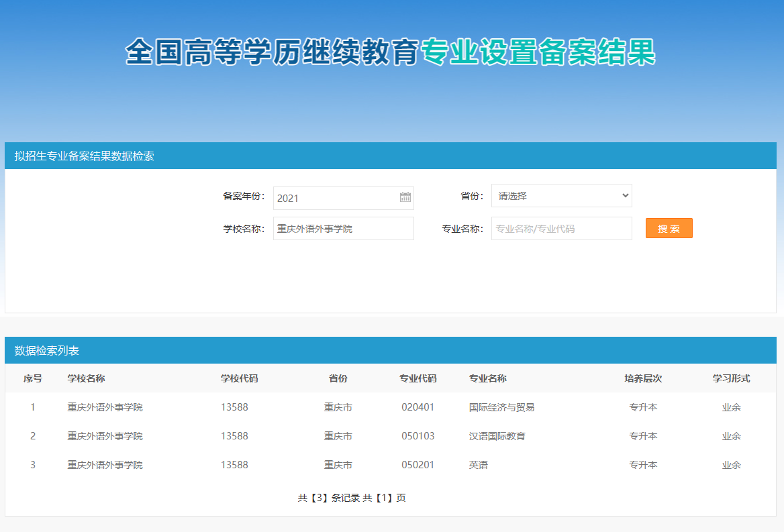Click school code 13588 in 英语 row

coord(234,465)
